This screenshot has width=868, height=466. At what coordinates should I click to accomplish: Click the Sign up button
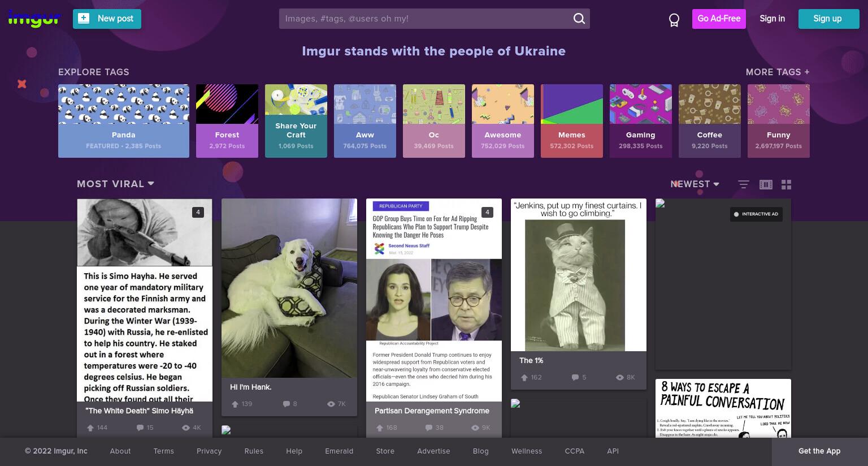(827, 19)
